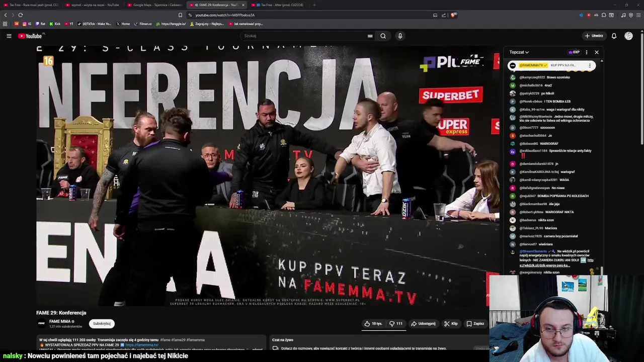This screenshot has width=644, height=362.
Task: Subscribe with the Subskrybuj button
Action: coord(102,324)
